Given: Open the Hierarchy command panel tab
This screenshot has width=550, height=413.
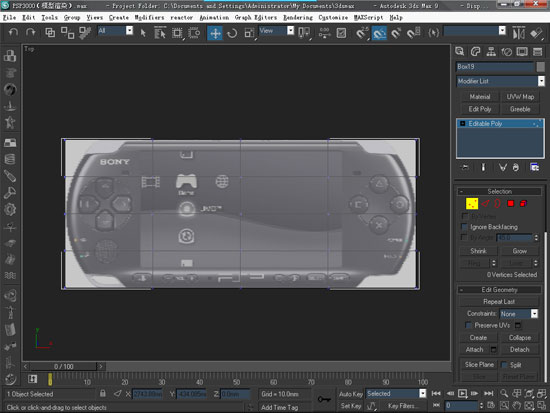Looking at the screenshot, I should pos(491,52).
